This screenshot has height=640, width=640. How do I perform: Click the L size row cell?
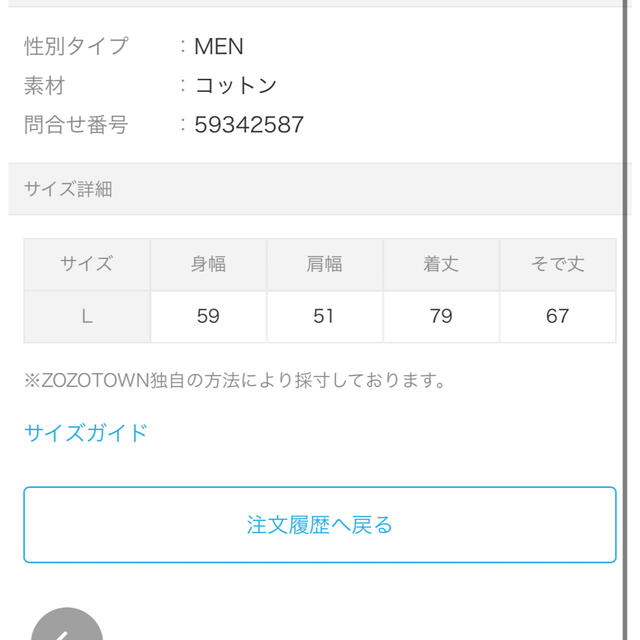[87, 316]
